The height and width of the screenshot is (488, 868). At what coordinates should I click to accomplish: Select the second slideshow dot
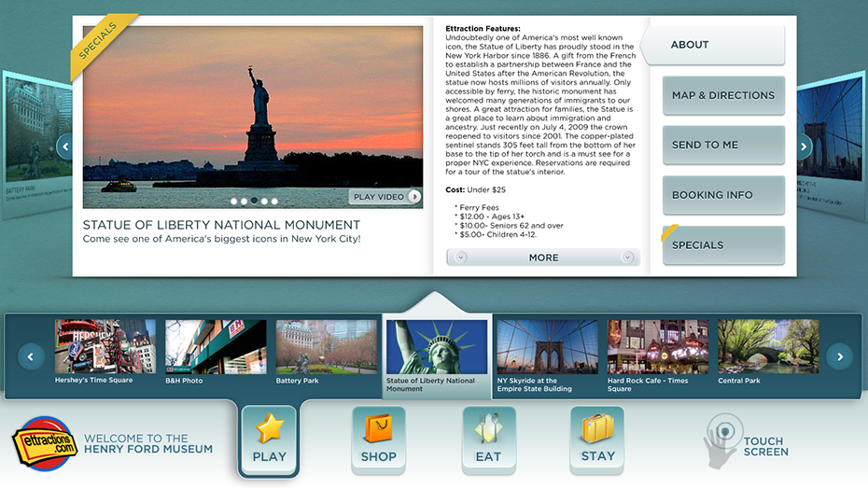pos(245,202)
